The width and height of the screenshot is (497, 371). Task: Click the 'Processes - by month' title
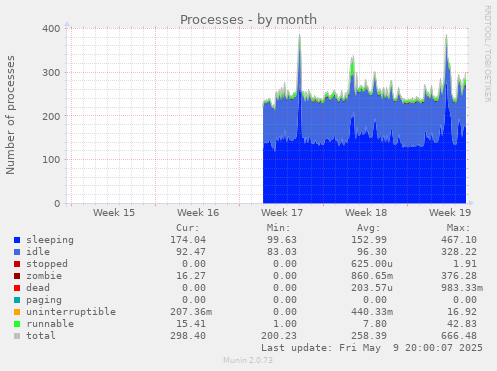tap(248, 20)
